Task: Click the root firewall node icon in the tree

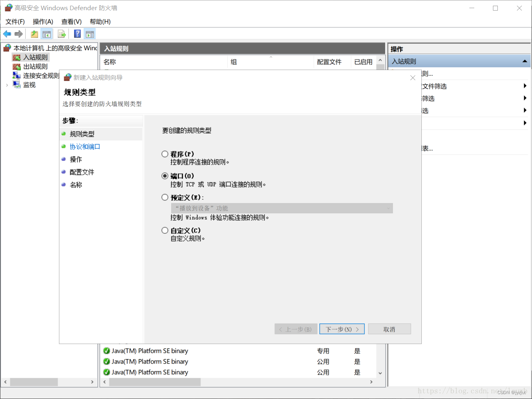Action: [x=7, y=48]
